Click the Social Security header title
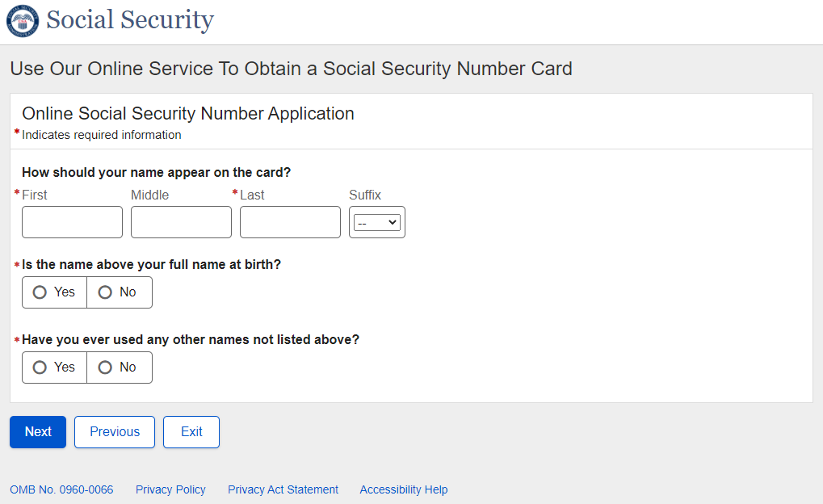This screenshot has width=823, height=504. pyautogui.click(x=130, y=20)
